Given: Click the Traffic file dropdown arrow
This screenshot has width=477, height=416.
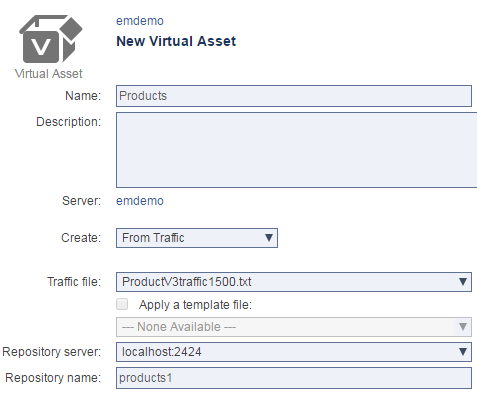Looking at the screenshot, I should (463, 282).
